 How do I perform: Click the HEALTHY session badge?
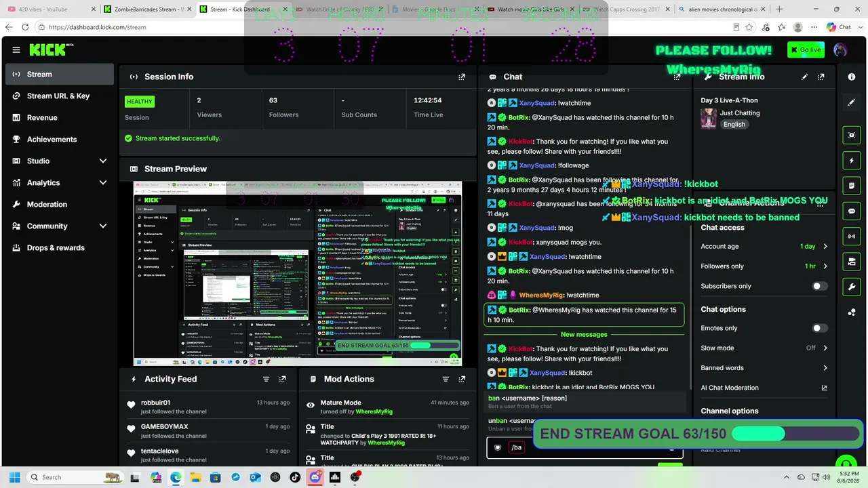tap(140, 102)
